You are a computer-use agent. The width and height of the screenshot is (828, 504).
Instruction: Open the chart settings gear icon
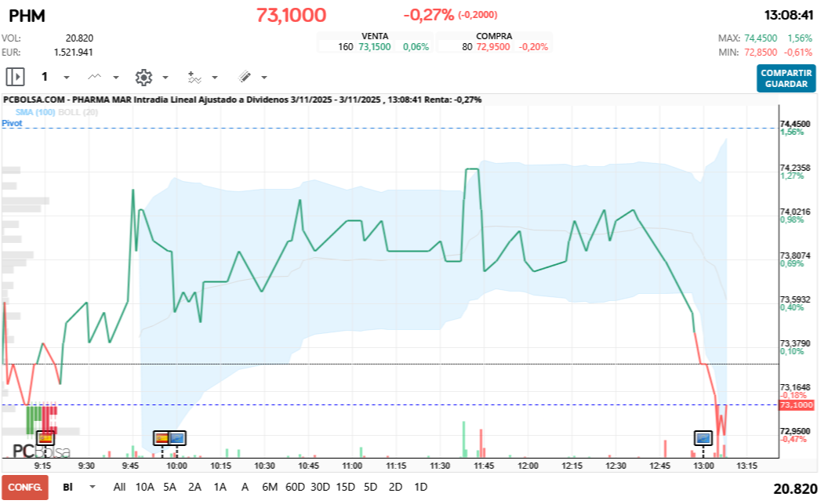143,77
